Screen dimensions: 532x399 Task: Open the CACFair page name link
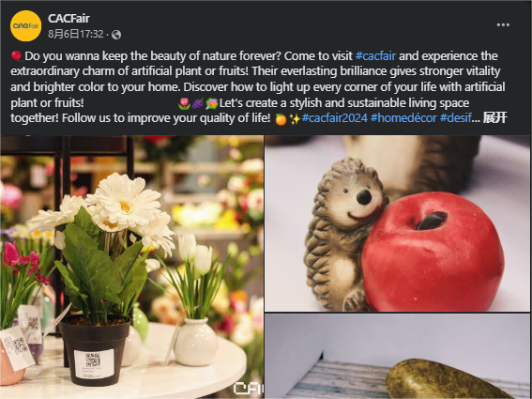click(x=68, y=19)
